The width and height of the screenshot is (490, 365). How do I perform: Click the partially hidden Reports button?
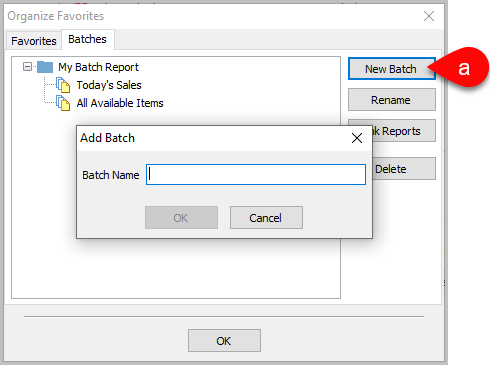(403, 131)
